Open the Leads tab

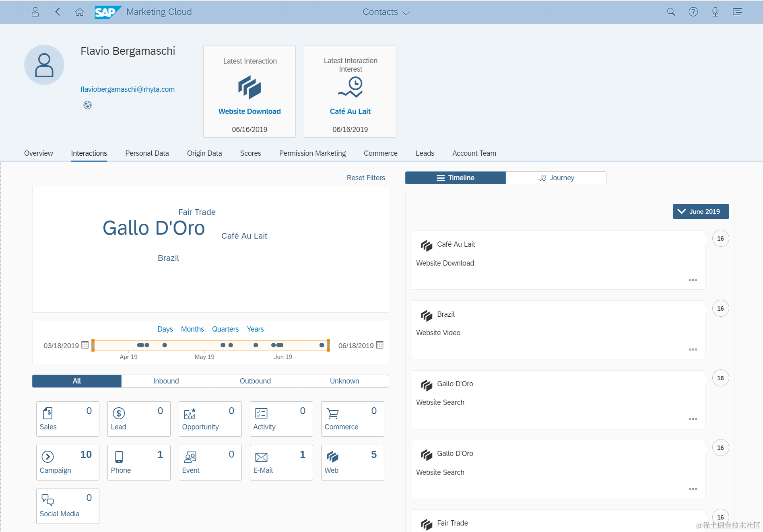tap(425, 153)
